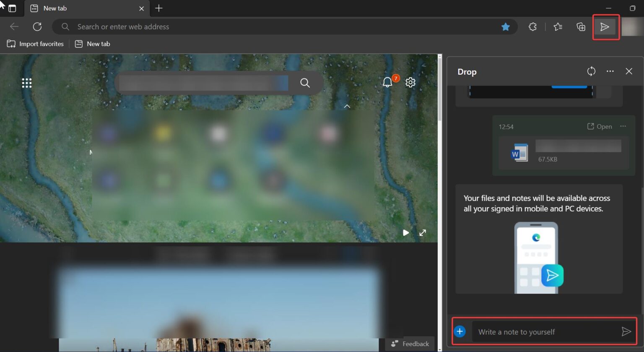644x352 pixels.
Task: Open new tab page settings gear
Action: [x=410, y=83]
